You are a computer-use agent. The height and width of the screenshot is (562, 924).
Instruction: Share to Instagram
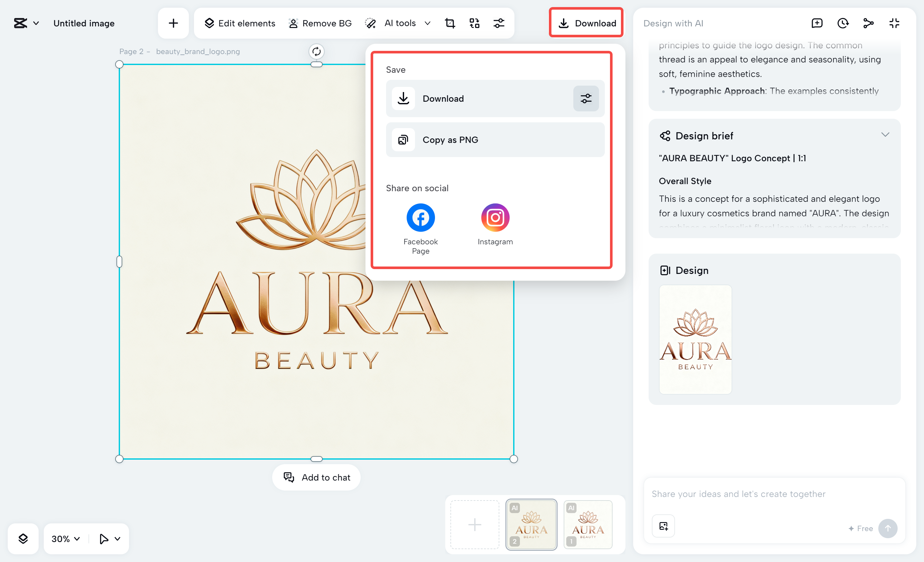495,218
